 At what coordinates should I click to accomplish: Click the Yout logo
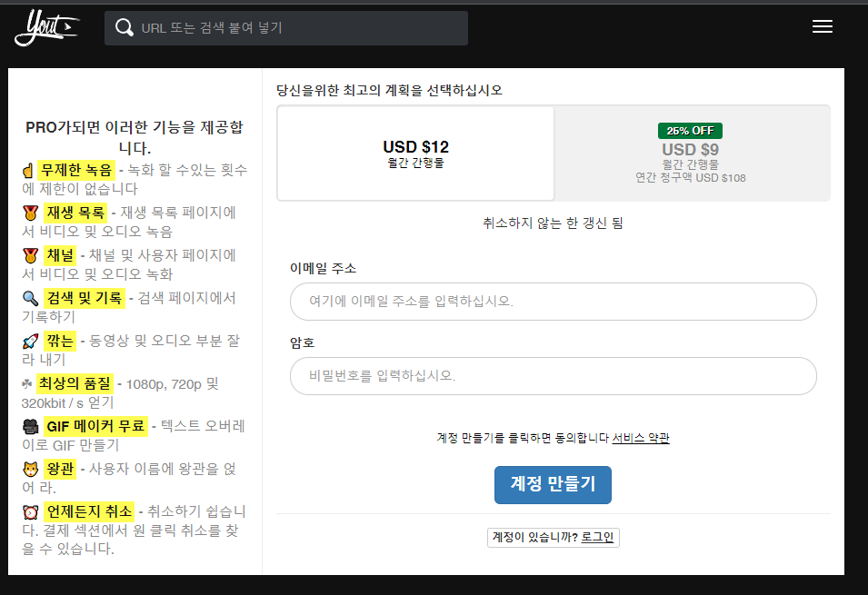[47, 27]
